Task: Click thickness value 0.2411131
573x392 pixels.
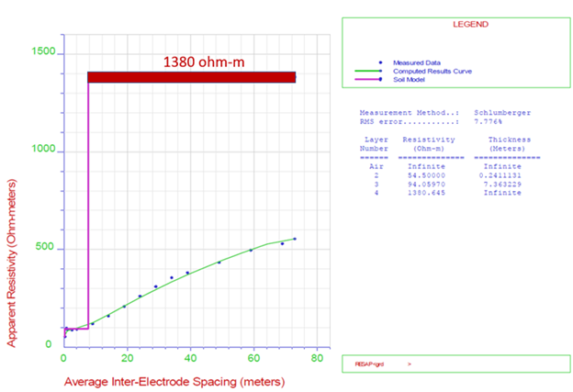Action: [x=500, y=175]
